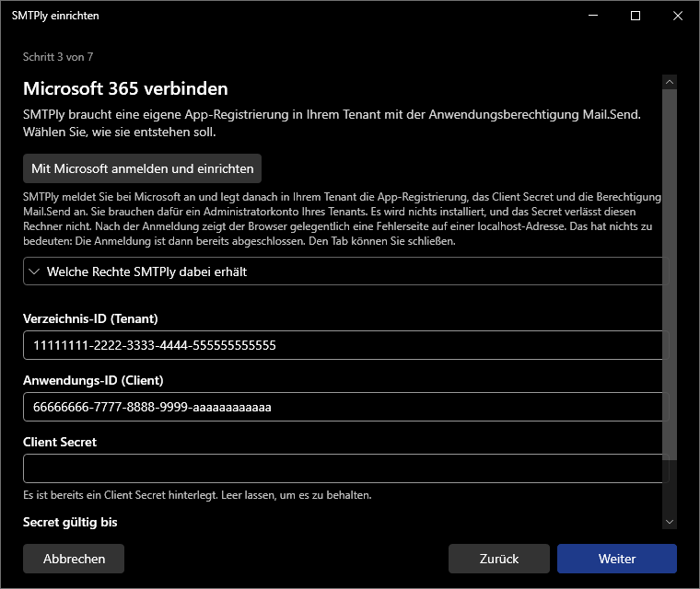700x589 pixels.
Task: Click the Client Secret label
Action: click(60, 442)
